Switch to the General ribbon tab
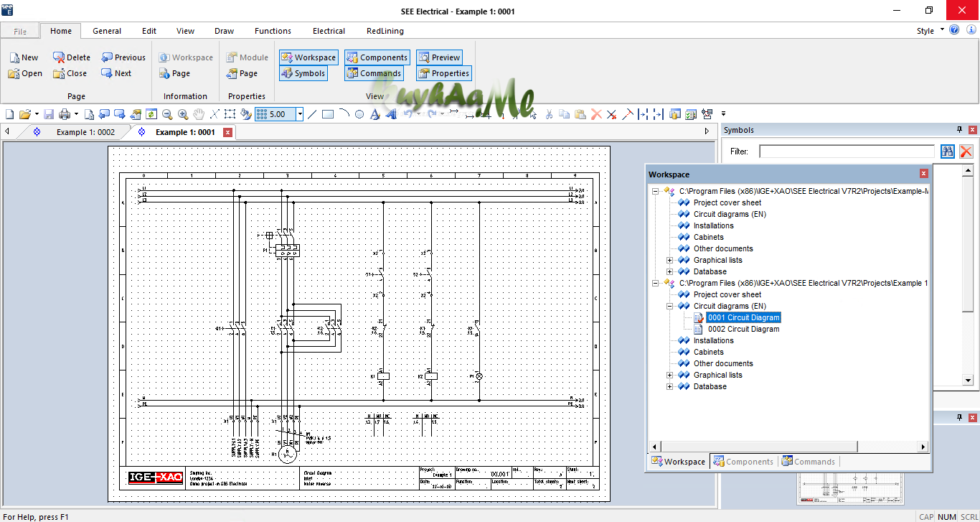Screen dimensions: 980x522 tap(107, 31)
